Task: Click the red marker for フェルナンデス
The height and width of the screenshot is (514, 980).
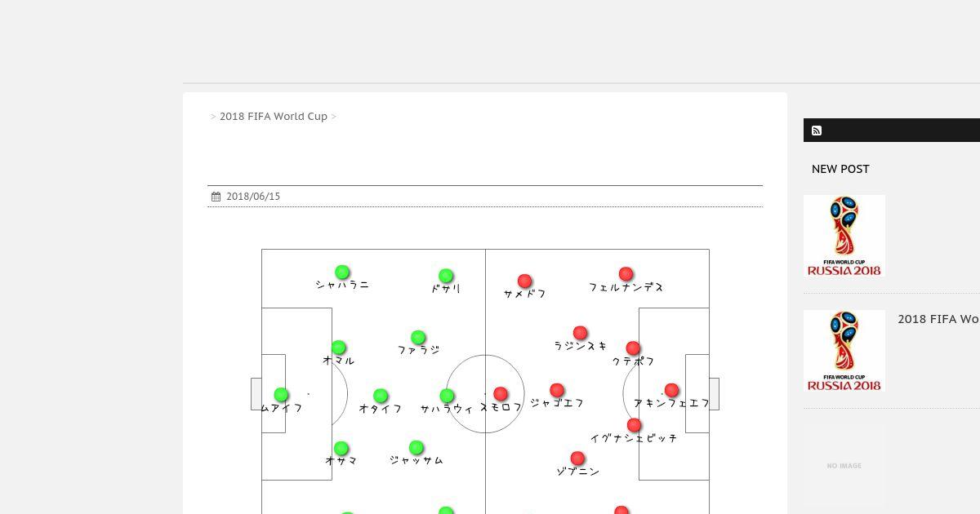Action: [x=626, y=274]
